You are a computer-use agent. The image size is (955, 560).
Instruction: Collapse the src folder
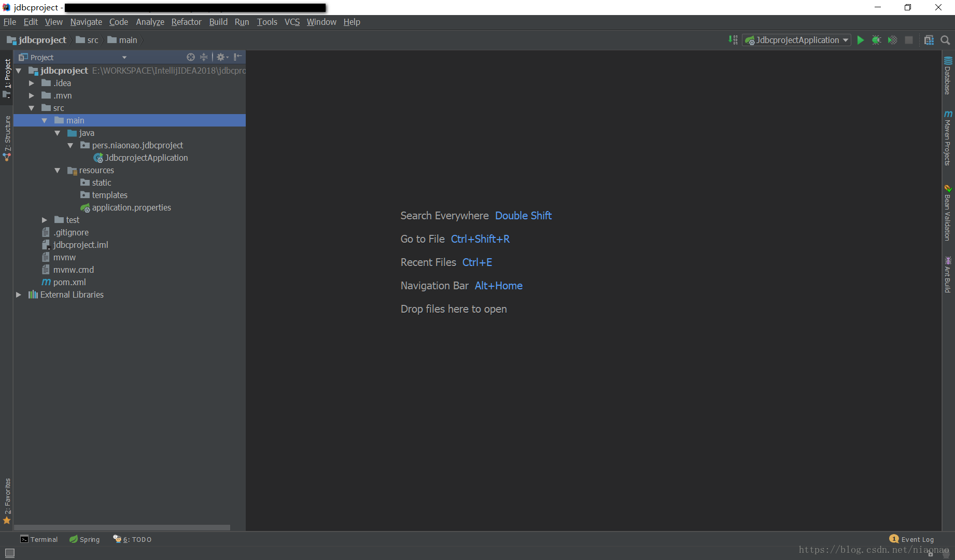click(32, 108)
